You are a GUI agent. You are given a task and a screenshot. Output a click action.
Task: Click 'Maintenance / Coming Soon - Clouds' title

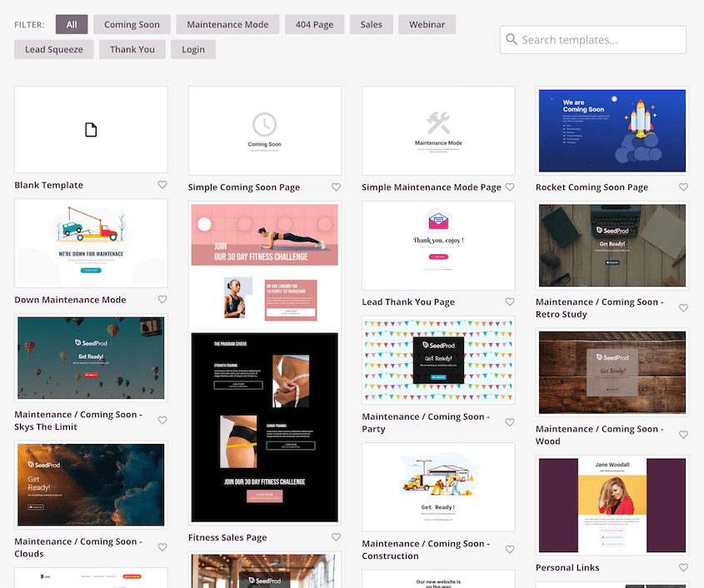78,547
